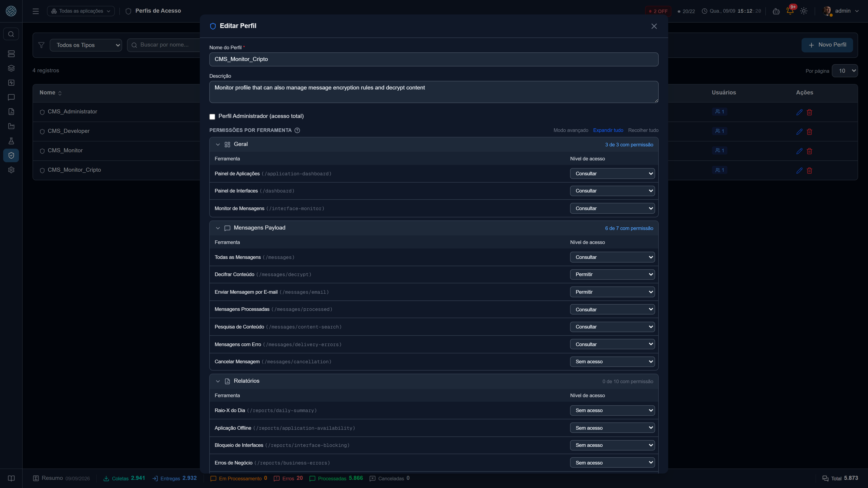The width and height of the screenshot is (868, 488).
Task: Click the Descrição text area
Action: pyautogui.click(x=434, y=92)
